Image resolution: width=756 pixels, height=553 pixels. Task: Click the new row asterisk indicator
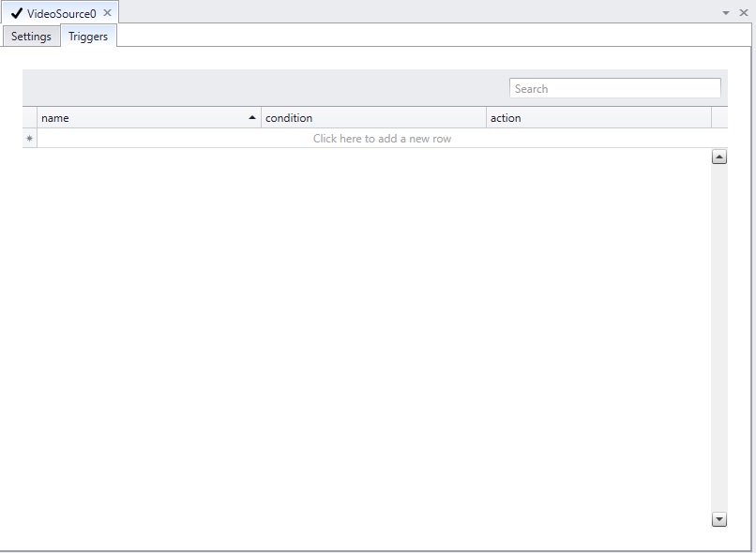tap(29, 139)
